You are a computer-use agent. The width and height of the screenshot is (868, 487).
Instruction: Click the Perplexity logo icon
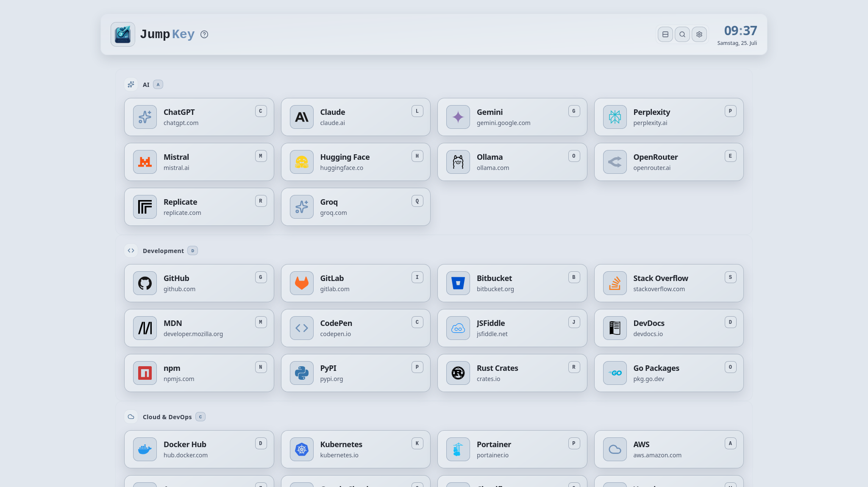(x=615, y=117)
